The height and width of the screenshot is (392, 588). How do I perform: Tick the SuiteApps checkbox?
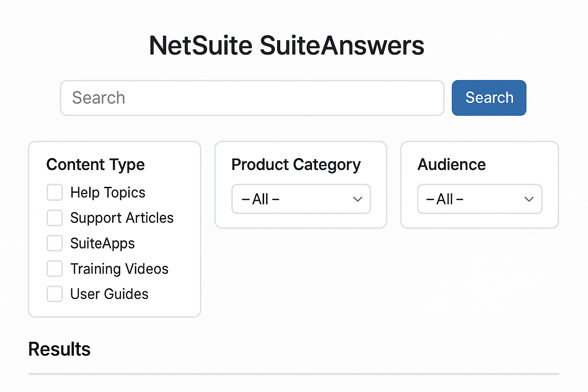[x=55, y=243]
